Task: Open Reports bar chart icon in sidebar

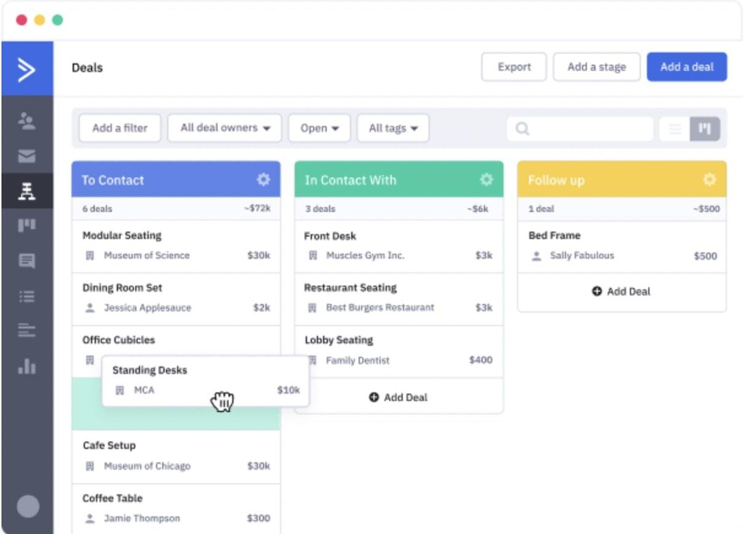Action: click(26, 366)
